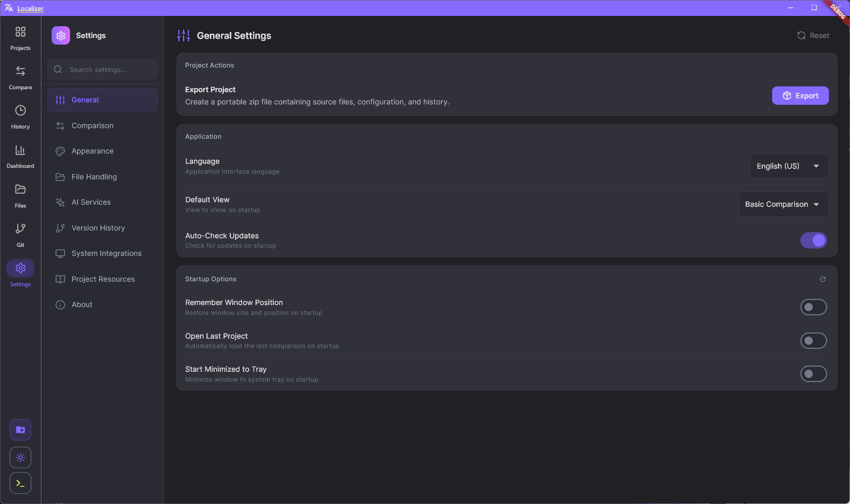
Task: Enable Remember Window Position
Action: (813, 307)
